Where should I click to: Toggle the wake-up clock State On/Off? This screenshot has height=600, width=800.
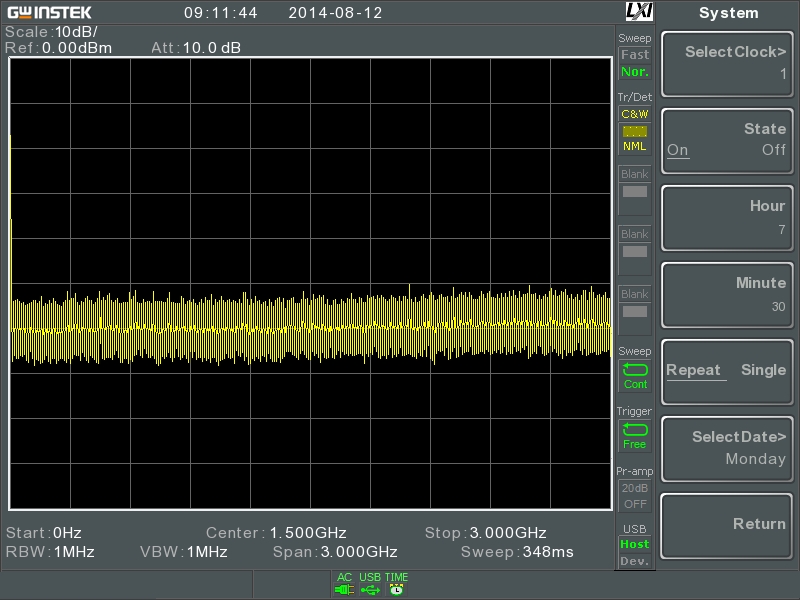pyautogui.click(x=727, y=140)
